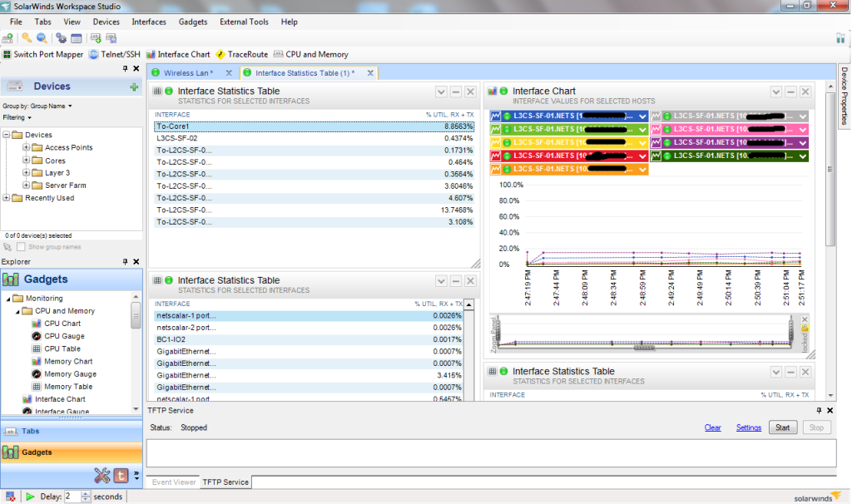Screen dimensions: 852x504
Task: Click the monitor with red X status icon
Action: [x=10, y=497]
